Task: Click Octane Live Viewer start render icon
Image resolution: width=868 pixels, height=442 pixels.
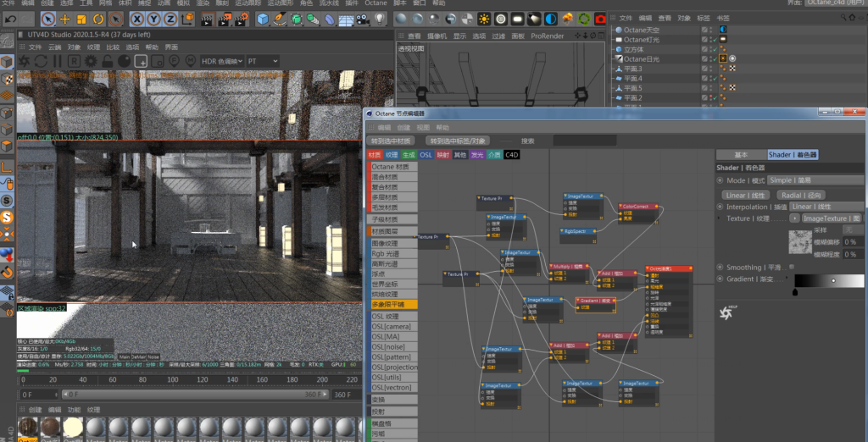Action: [x=25, y=60]
